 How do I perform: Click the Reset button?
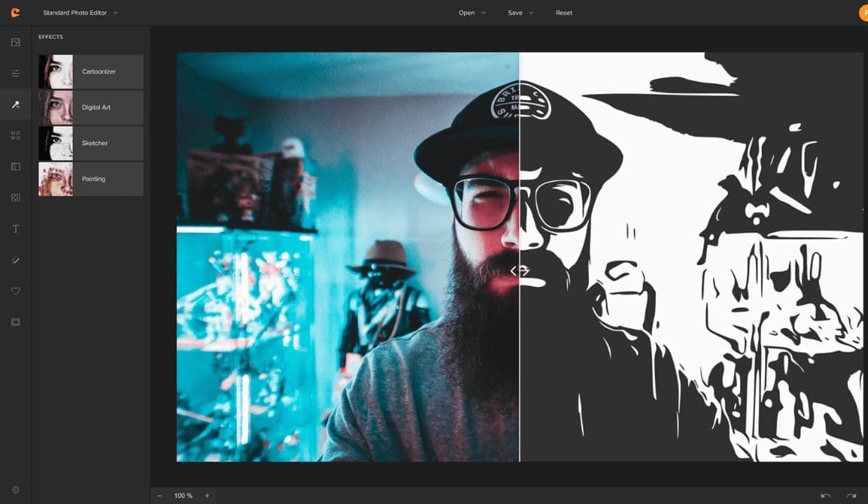pos(563,12)
